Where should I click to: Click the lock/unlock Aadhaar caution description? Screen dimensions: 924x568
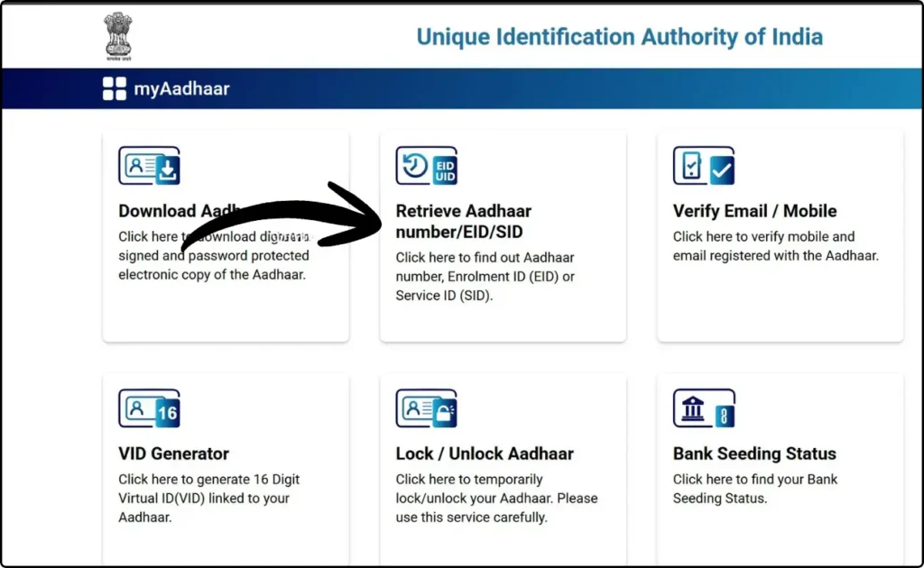click(496, 498)
